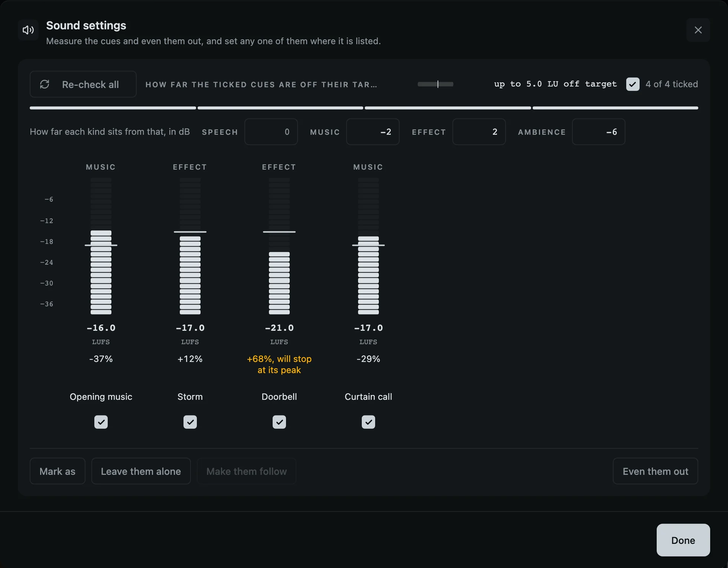Edit the Ambience offset field
Screen dimensions: 728x568
click(x=598, y=132)
